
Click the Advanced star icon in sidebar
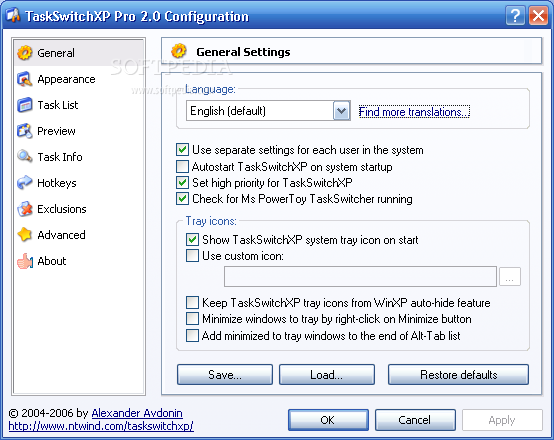click(x=25, y=235)
